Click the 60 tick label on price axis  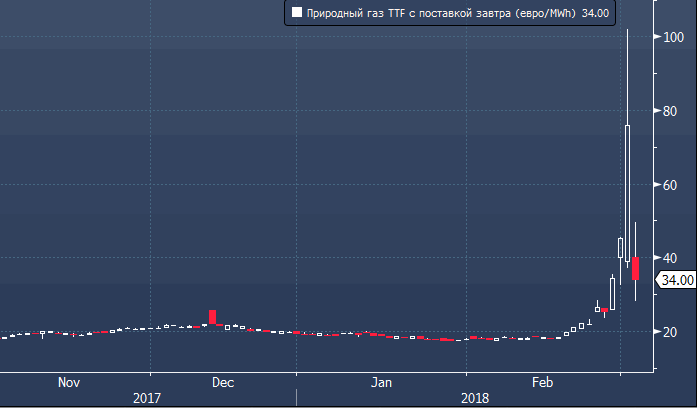click(x=670, y=185)
